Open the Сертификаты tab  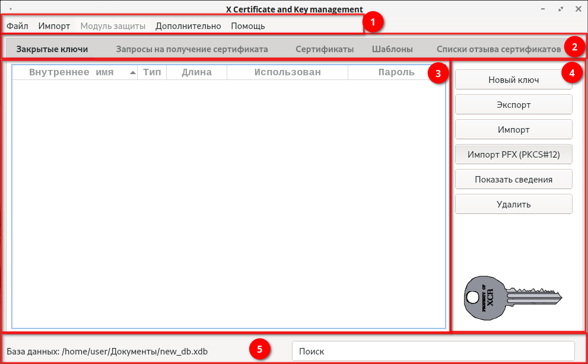[x=325, y=49]
